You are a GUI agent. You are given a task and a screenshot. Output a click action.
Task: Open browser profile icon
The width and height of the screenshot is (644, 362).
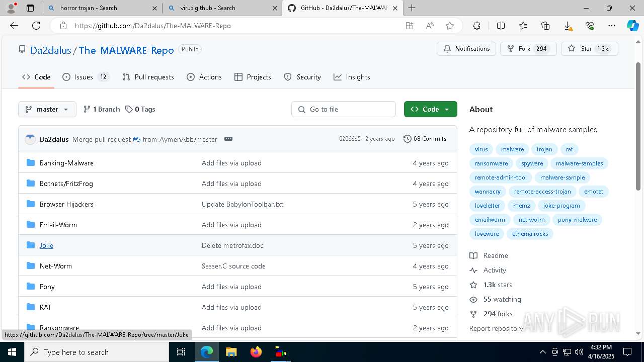click(11, 8)
